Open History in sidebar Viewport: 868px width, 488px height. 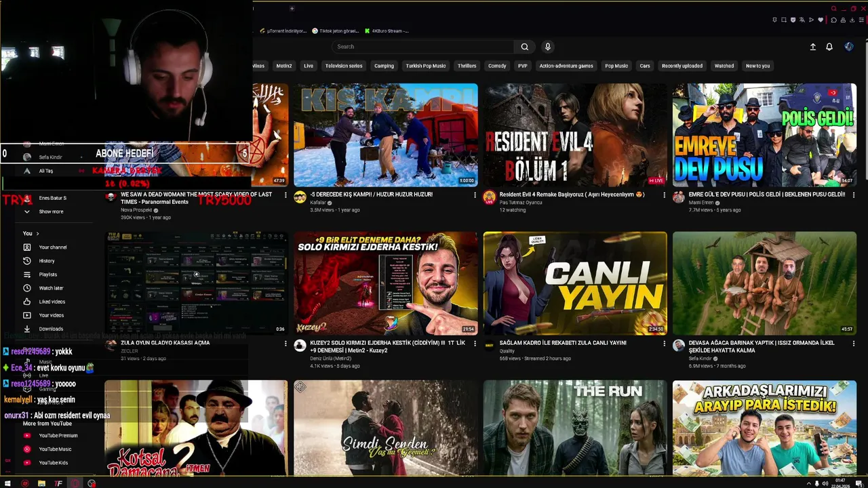[47, 261]
